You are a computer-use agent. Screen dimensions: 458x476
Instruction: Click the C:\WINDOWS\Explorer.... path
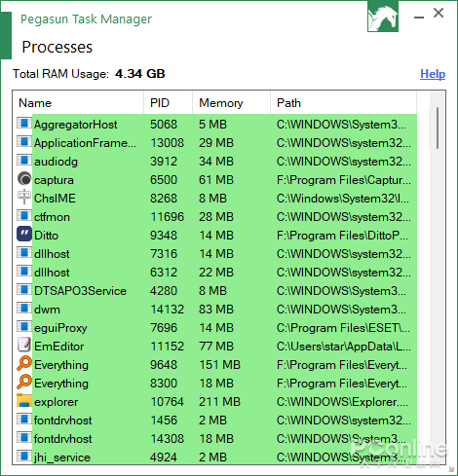(342, 402)
